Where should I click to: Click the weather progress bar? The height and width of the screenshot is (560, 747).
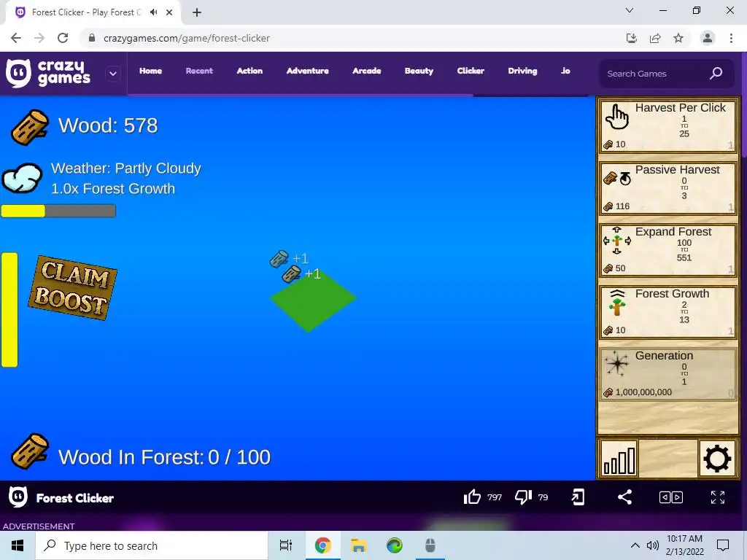pyautogui.click(x=58, y=211)
